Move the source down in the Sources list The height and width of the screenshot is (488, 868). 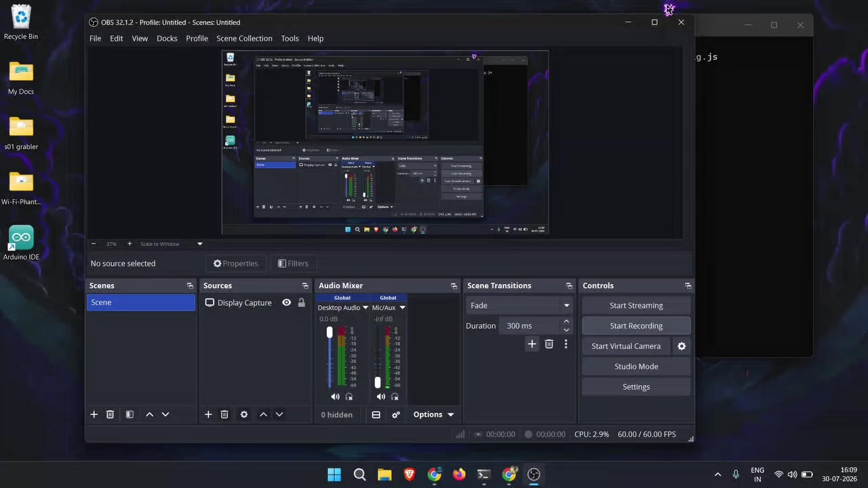[279, 415]
